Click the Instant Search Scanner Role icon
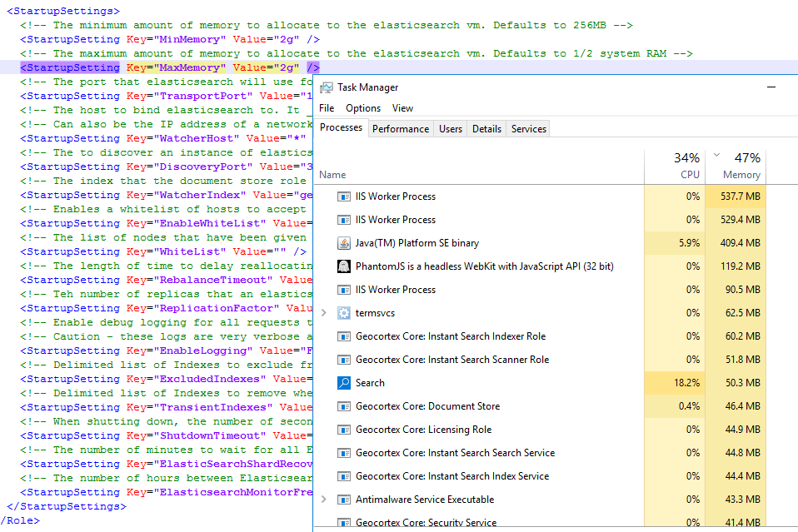This screenshot has height=532, width=798. [x=344, y=360]
